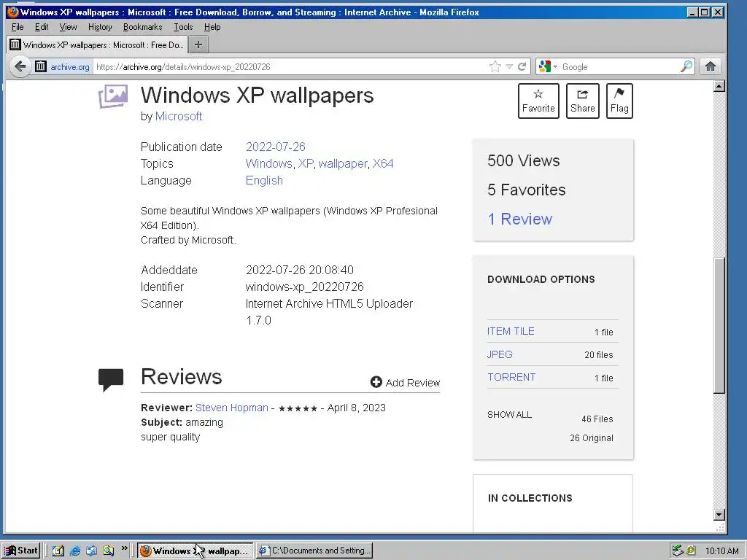Click the Reviews speech bubble icon
Image resolution: width=747 pixels, height=560 pixels.
[111, 379]
